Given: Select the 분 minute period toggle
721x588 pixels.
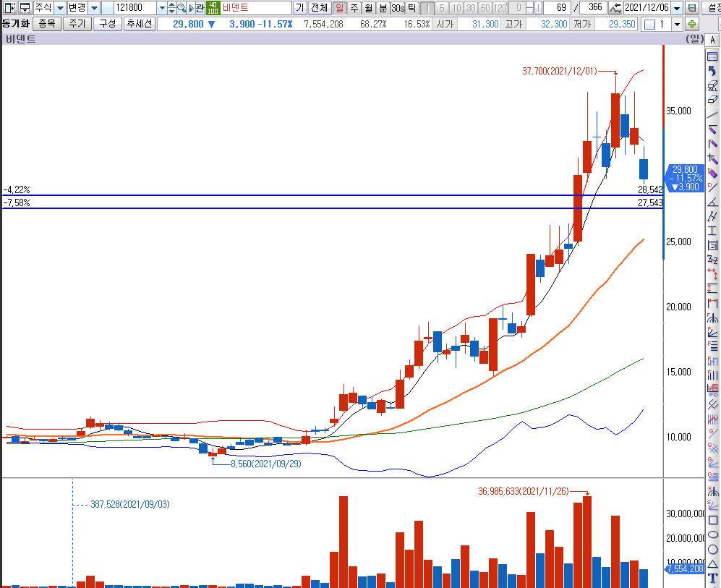Looking at the screenshot, I should pos(383,7).
